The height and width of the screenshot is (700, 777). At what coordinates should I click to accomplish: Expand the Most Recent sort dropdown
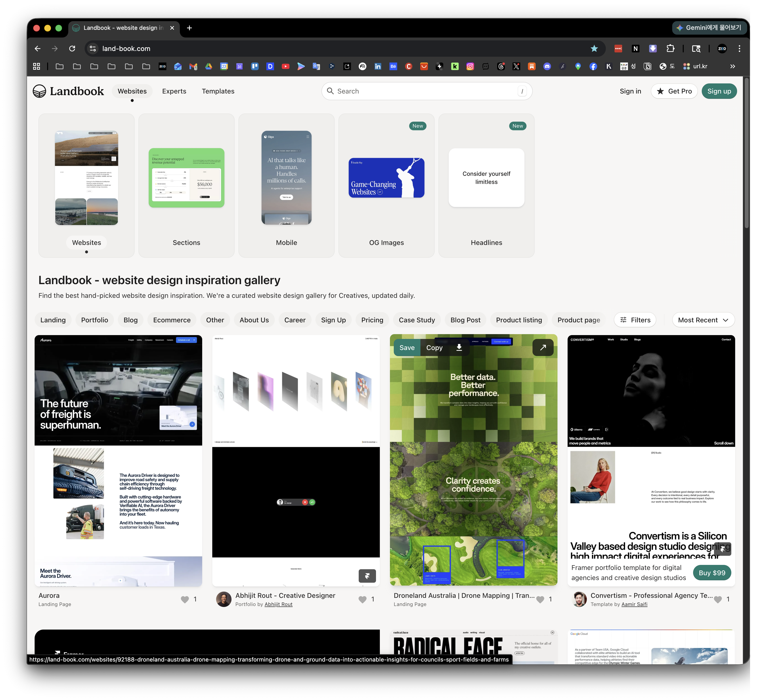(x=703, y=320)
